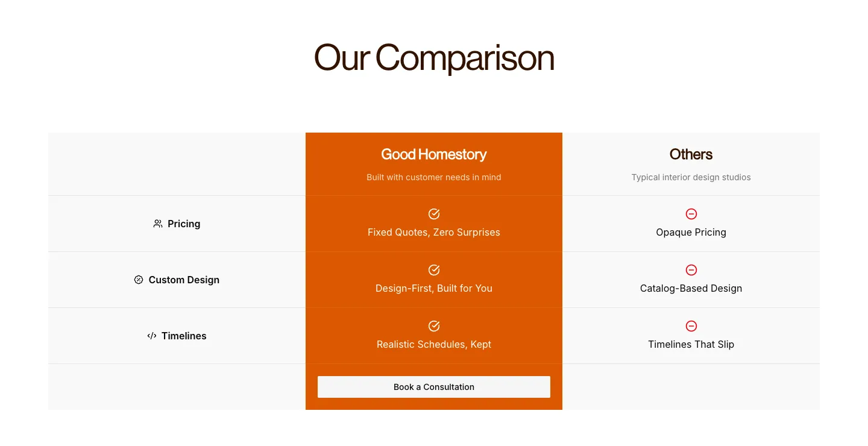Image resolution: width=868 pixels, height=446 pixels.
Task: Click the users icon beside Pricing
Action: pyautogui.click(x=158, y=224)
